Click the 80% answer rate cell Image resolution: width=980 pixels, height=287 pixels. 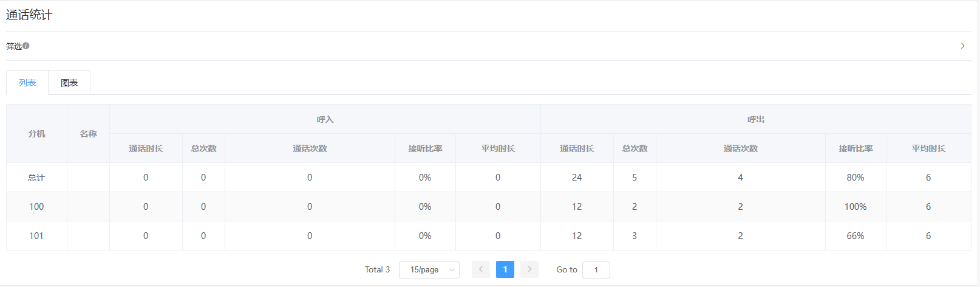856,178
